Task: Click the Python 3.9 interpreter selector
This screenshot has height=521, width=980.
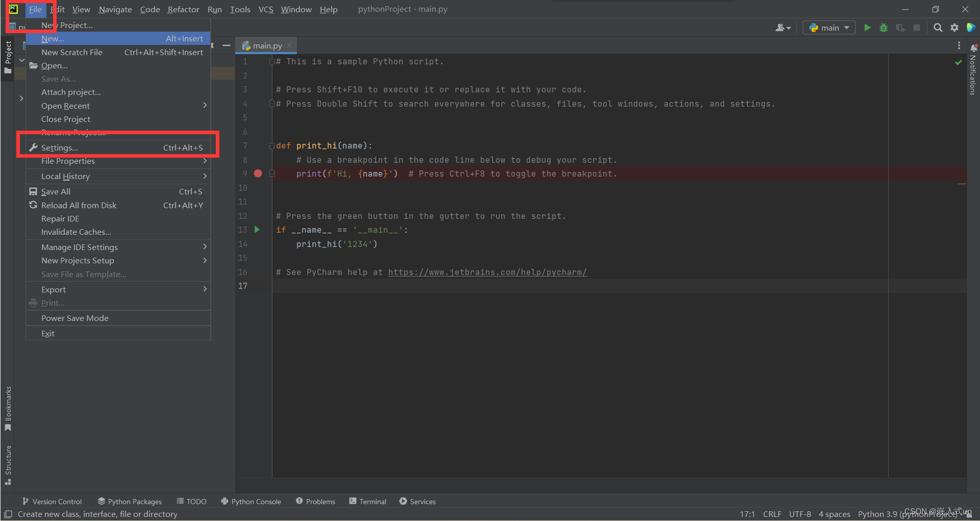Action: tap(908, 514)
